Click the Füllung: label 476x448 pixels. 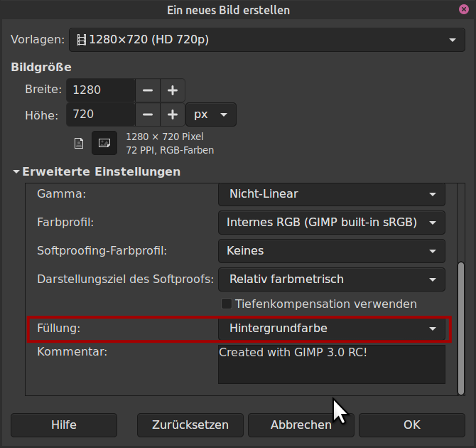pos(58,329)
